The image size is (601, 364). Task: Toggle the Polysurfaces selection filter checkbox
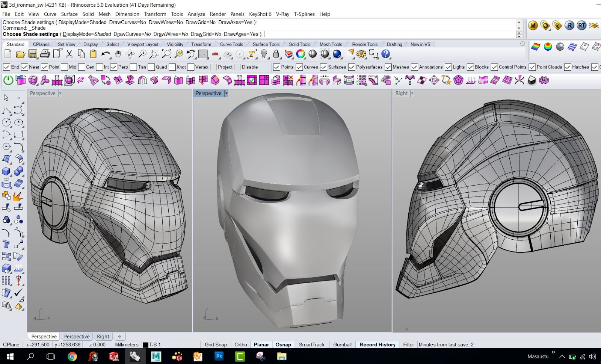pyautogui.click(x=352, y=67)
